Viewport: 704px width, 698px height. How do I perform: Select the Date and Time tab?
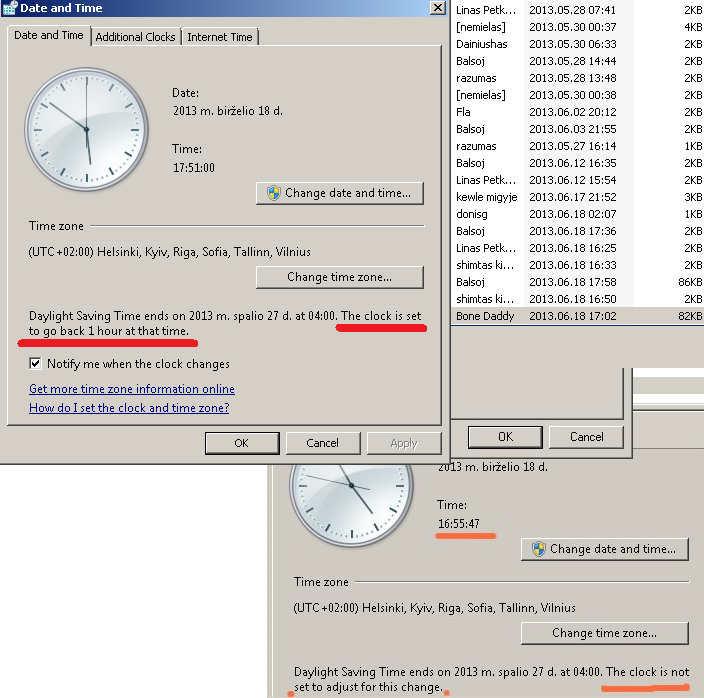click(48, 35)
